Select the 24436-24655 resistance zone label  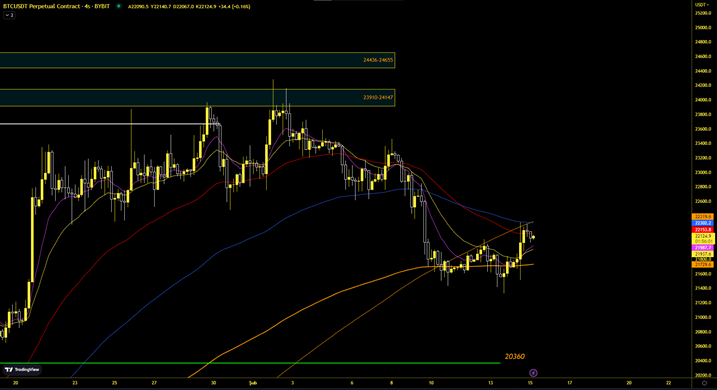pos(378,60)
